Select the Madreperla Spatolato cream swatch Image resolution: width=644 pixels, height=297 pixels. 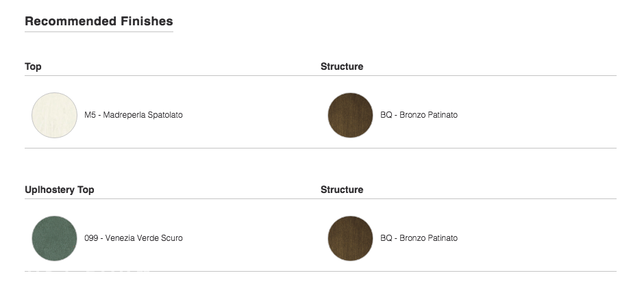(x=54, y=115)
